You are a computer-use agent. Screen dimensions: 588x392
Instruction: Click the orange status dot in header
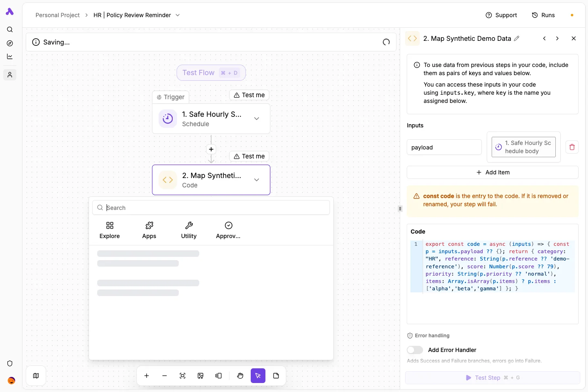pos(572,15)
